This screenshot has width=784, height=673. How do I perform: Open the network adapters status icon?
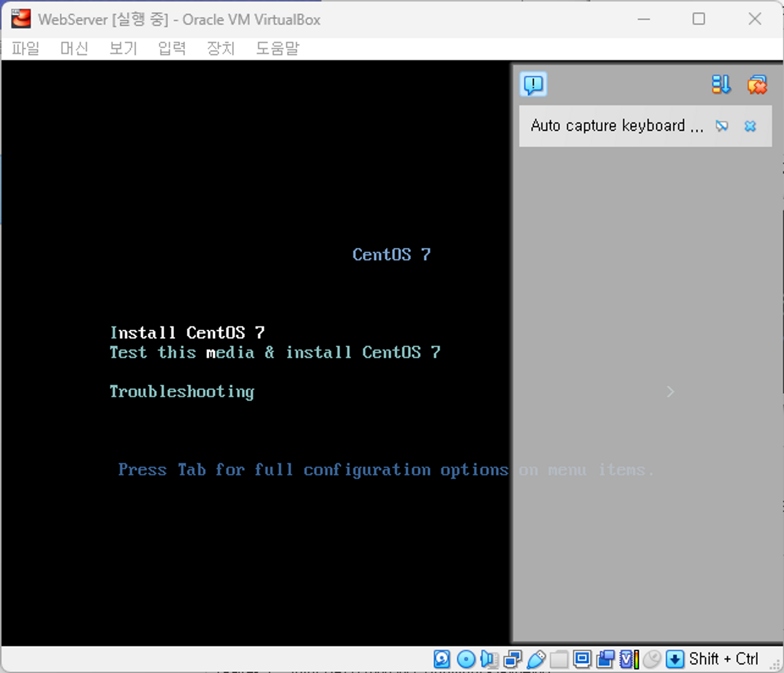512,659
